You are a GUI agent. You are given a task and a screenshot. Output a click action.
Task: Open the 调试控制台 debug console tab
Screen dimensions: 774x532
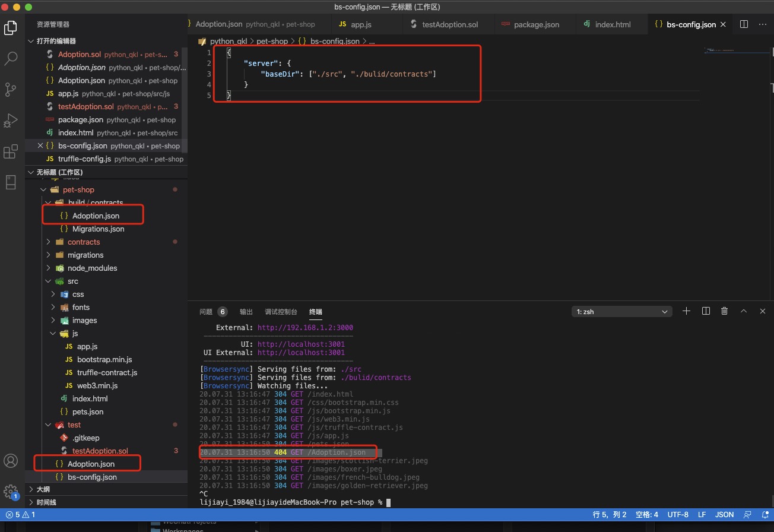[x=281, y=312]
